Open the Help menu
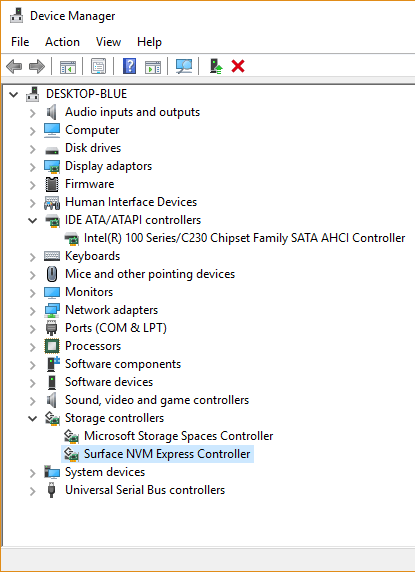415x572 pixels. tap(150, 42)
